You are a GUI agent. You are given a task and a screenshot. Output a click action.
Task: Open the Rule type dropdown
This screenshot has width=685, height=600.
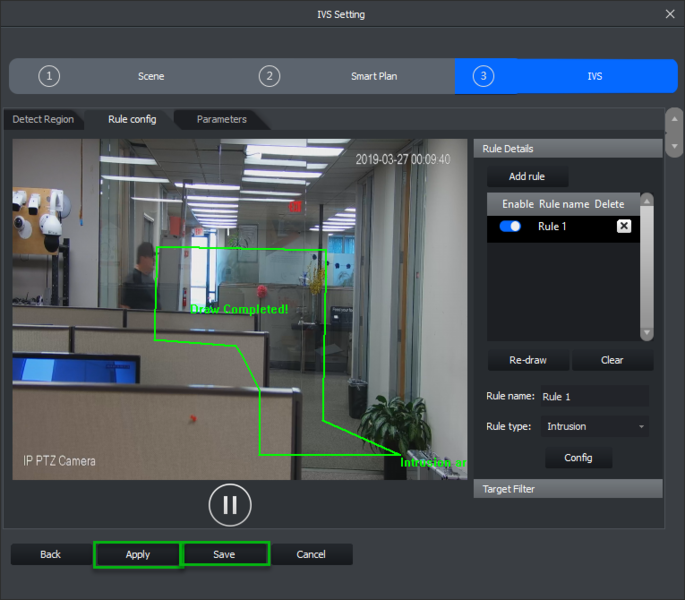(595, 427)
